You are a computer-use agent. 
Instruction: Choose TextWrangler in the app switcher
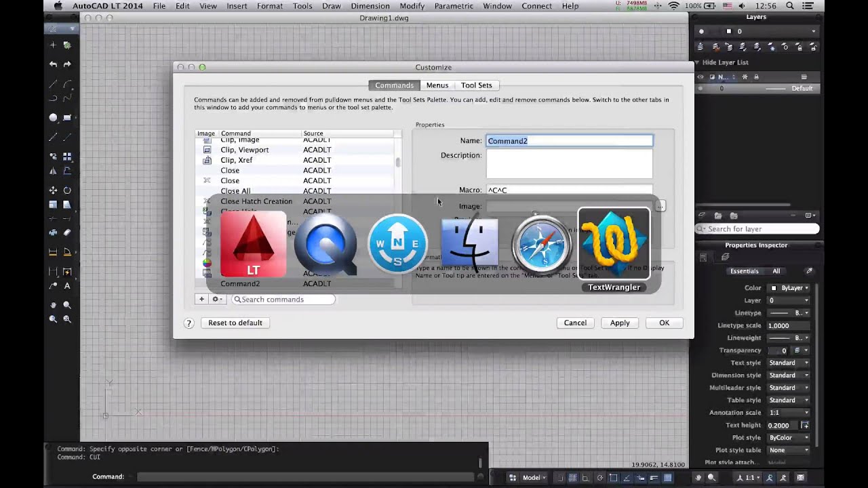(614, 243)
